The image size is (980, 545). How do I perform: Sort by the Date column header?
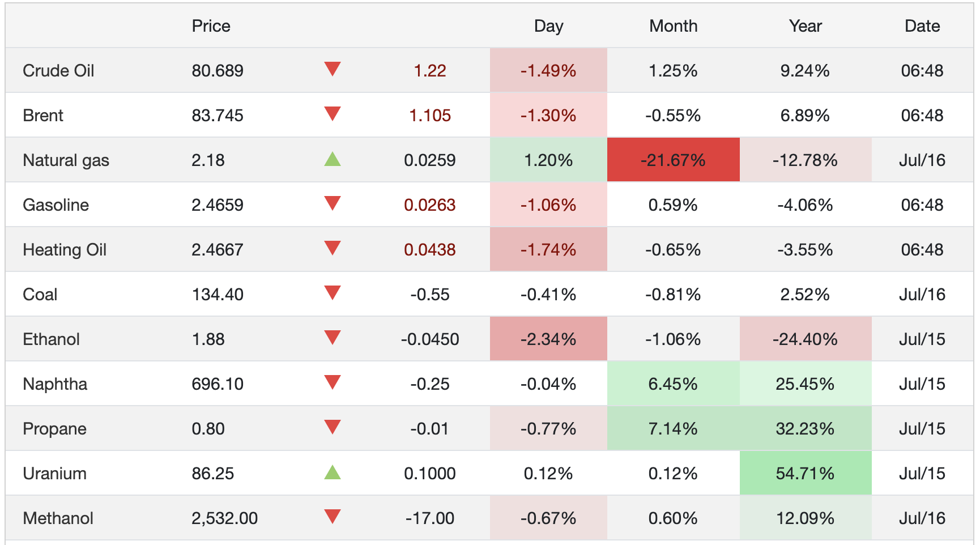tap(922, 26)
